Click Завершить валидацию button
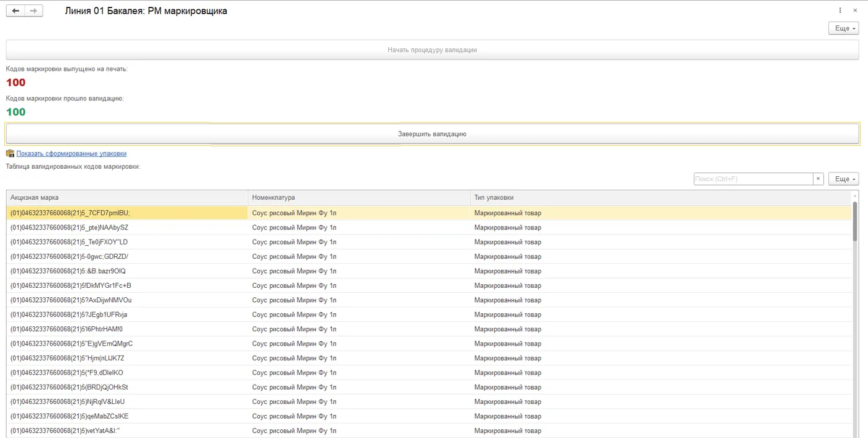Screen dimensions: 868x438 pyautogui.click(x=432, y=133)
